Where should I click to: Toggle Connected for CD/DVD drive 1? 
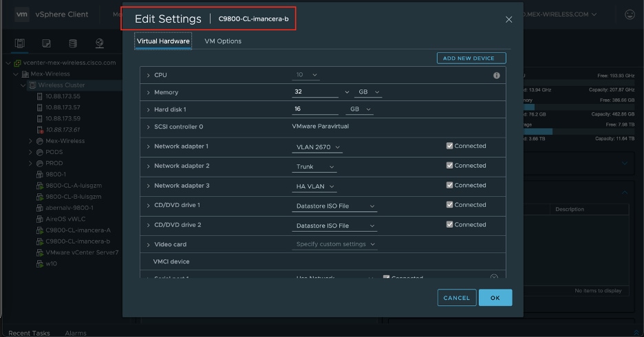(x=449, y=204)
